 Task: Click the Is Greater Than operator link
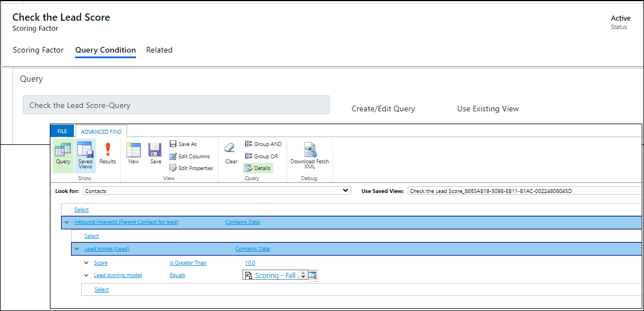coord(188,263)
